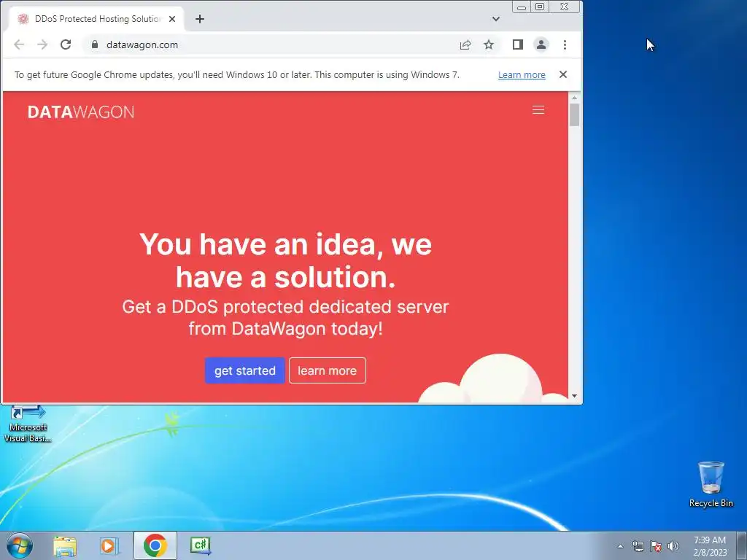Open Windows Explorer from the taskbar
This screenshot has width=747, height=560.
[65, 545]
